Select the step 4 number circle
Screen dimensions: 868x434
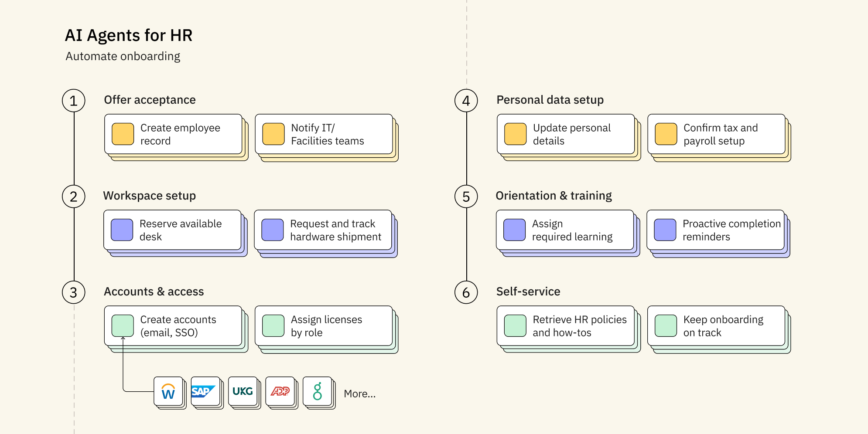click(466, 101)
